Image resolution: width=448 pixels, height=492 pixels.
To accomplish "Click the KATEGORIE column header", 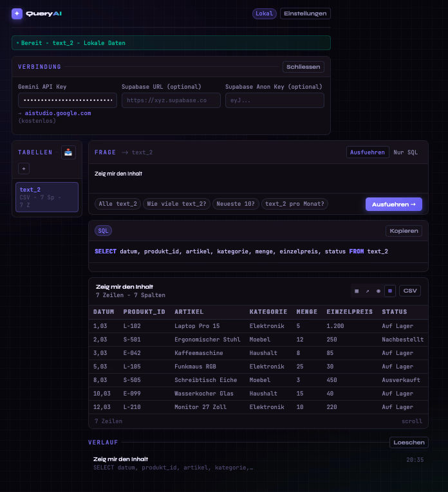I will pos(268,312).
